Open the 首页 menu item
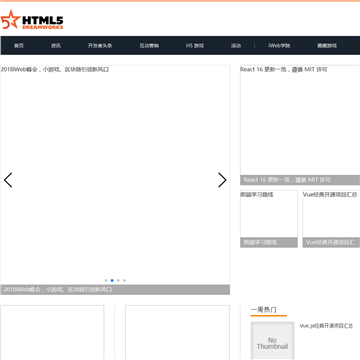360x360 pixels. [19, 46]
